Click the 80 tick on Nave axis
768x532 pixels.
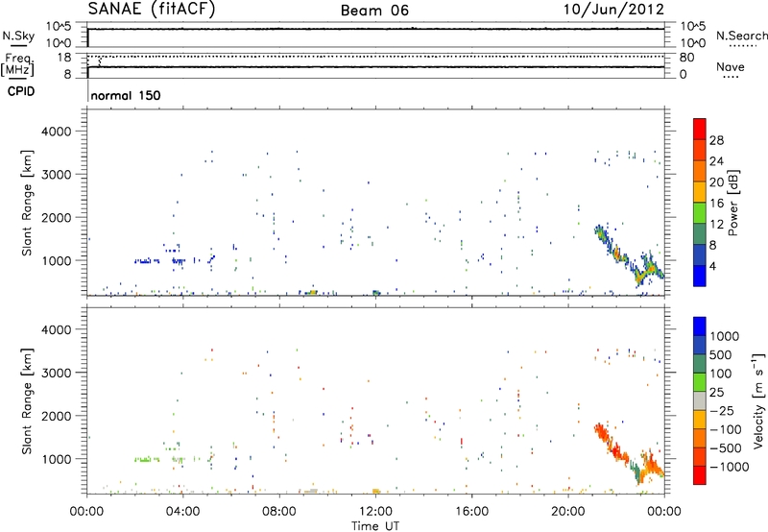[x=686, y=58]
